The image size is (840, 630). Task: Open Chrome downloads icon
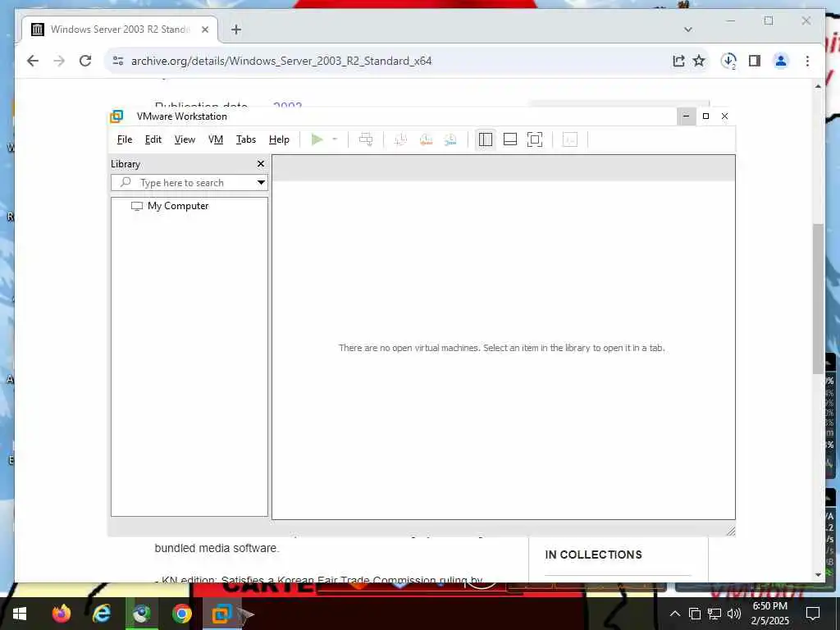click(x=728, y=61)
